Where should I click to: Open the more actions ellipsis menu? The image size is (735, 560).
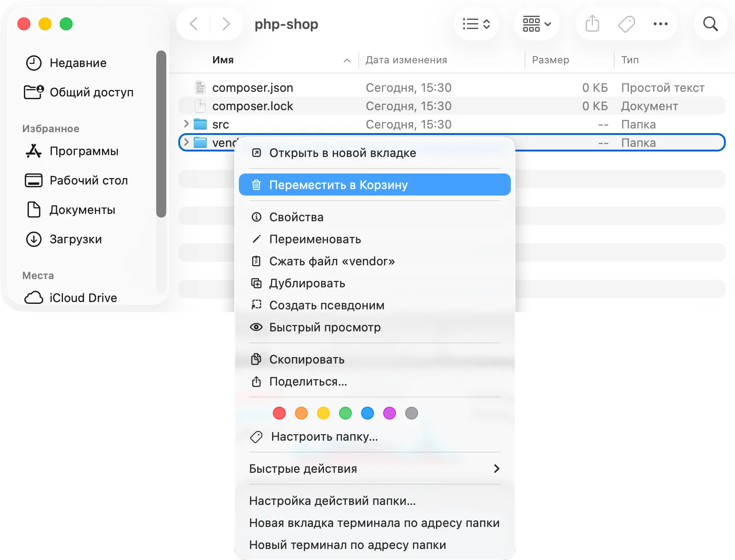point(661,24)
